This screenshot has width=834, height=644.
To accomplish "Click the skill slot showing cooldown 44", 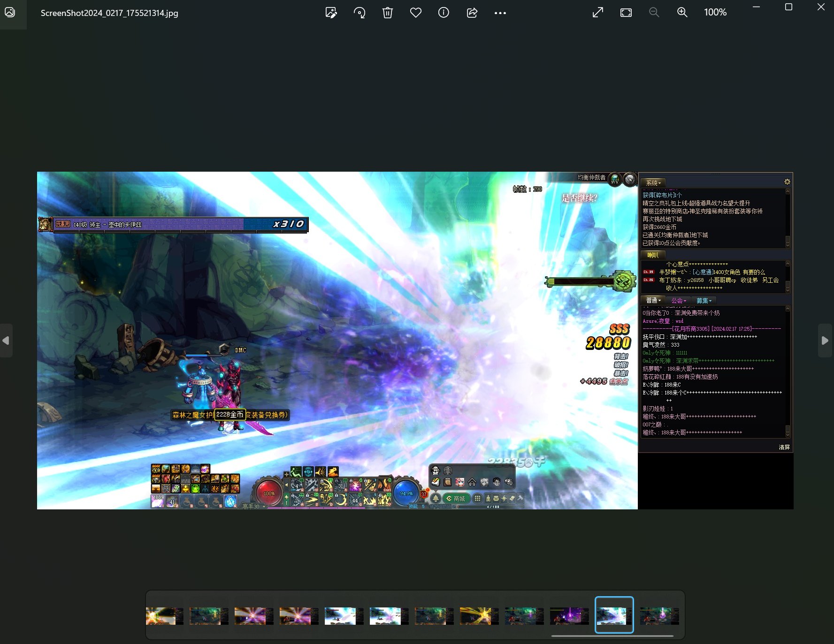I will pyautogui.click(x=355, y=500).
